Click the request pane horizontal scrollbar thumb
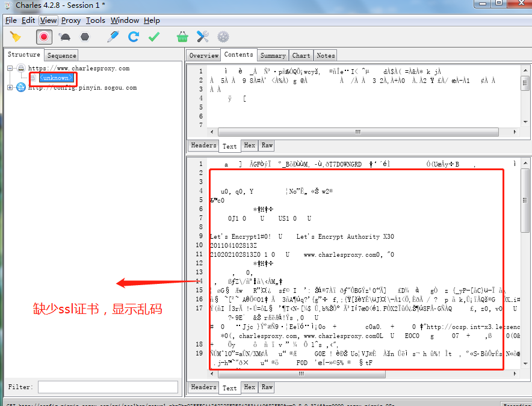This screenshot has width=532, height=406. [x=358, y=132]
